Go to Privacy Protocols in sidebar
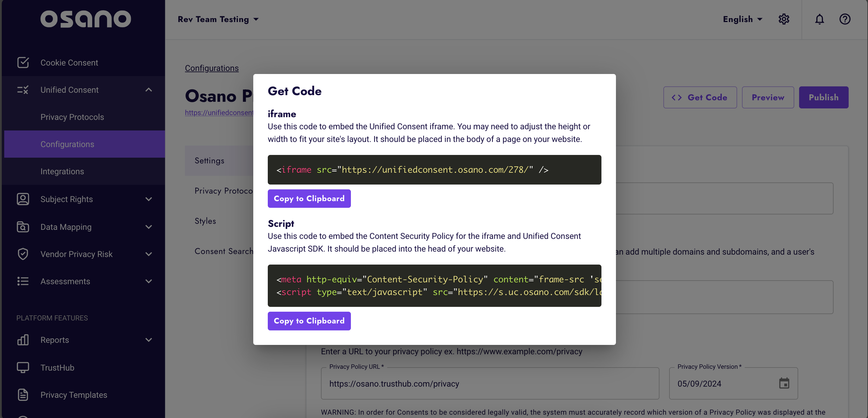 [72, 117]
